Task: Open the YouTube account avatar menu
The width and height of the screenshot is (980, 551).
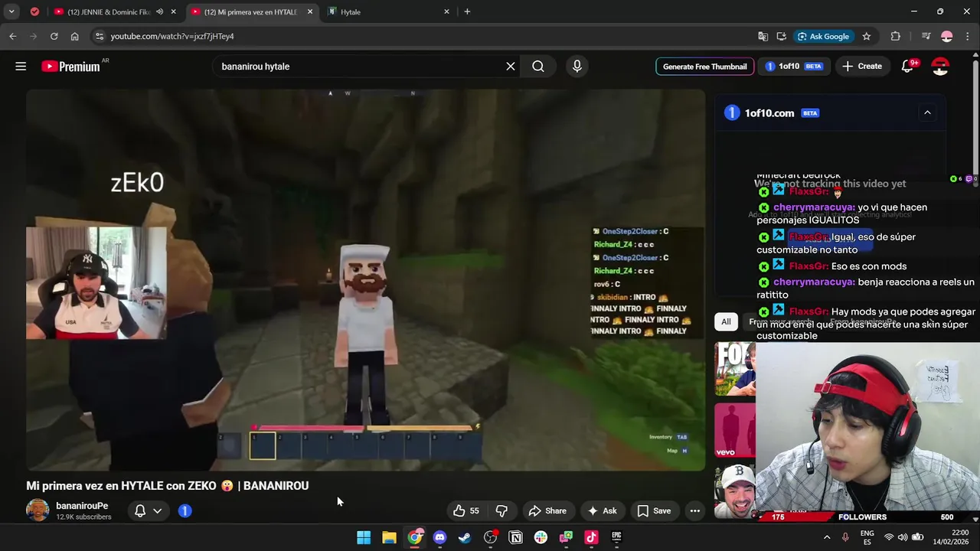Action: [940, 67]
